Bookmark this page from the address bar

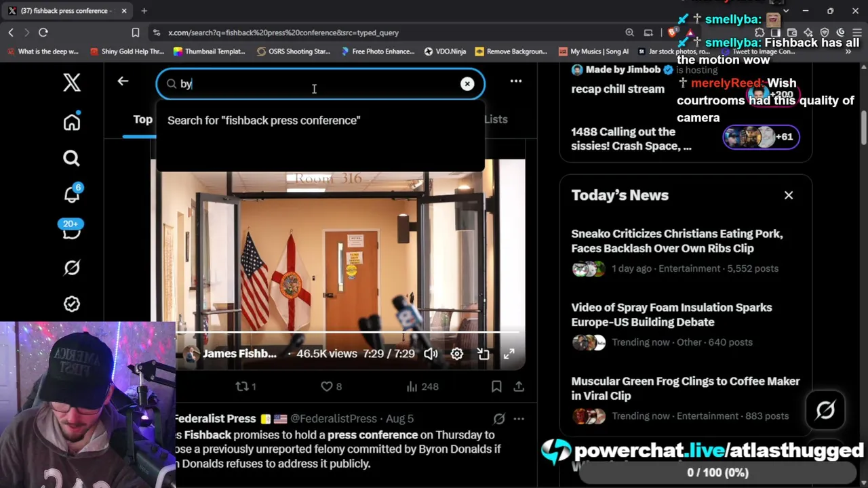136,33
